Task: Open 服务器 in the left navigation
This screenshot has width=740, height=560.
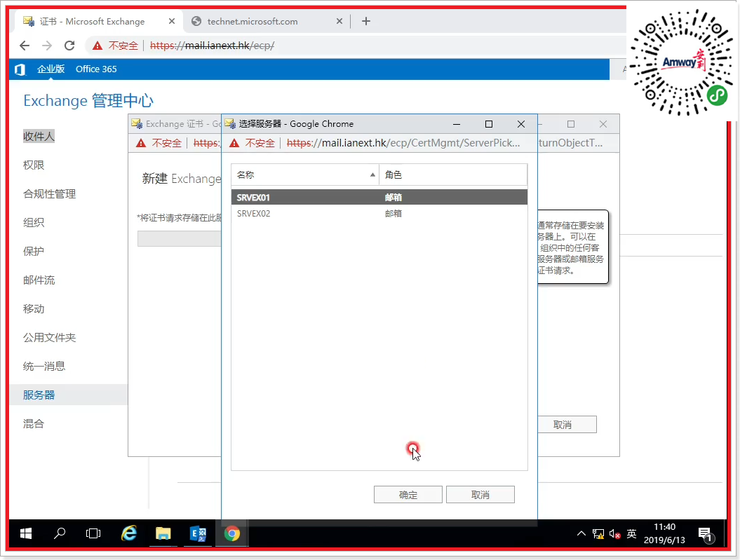Action: pyautogui.click(x=39, y=395)
